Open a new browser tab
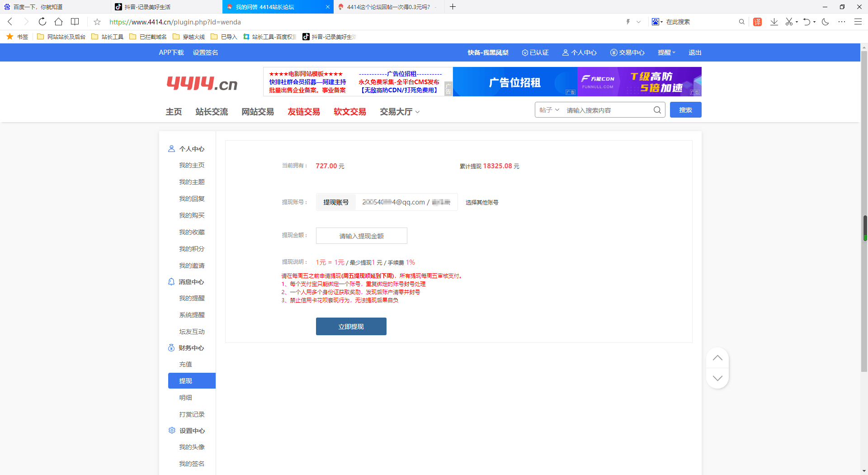Screen dimensions: 868x475 click(x=453, y=7)
